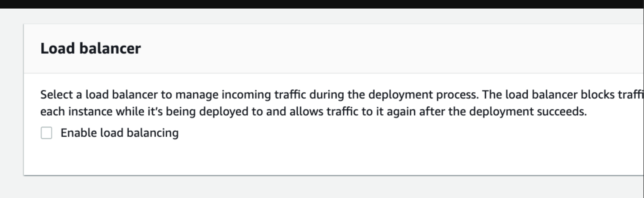This screenshot has width=644, height=198.
Task: Click the words 'deployment process' in description
Action: tap(423, 95)
